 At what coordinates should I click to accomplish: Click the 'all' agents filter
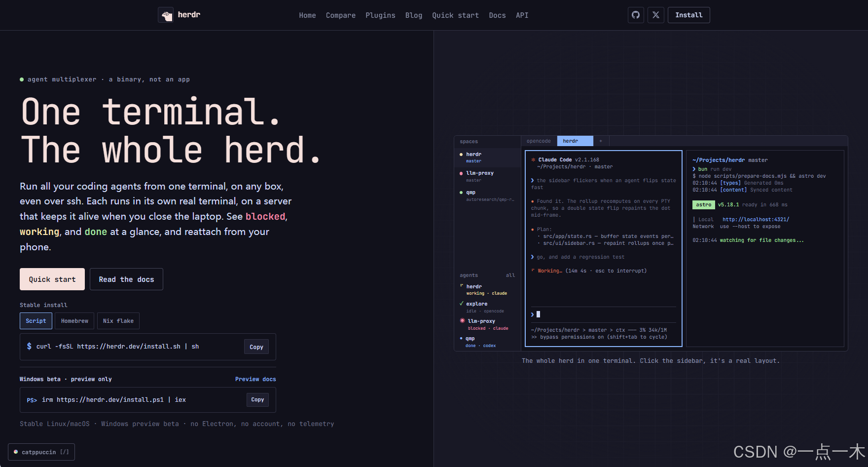coord(510,275)
